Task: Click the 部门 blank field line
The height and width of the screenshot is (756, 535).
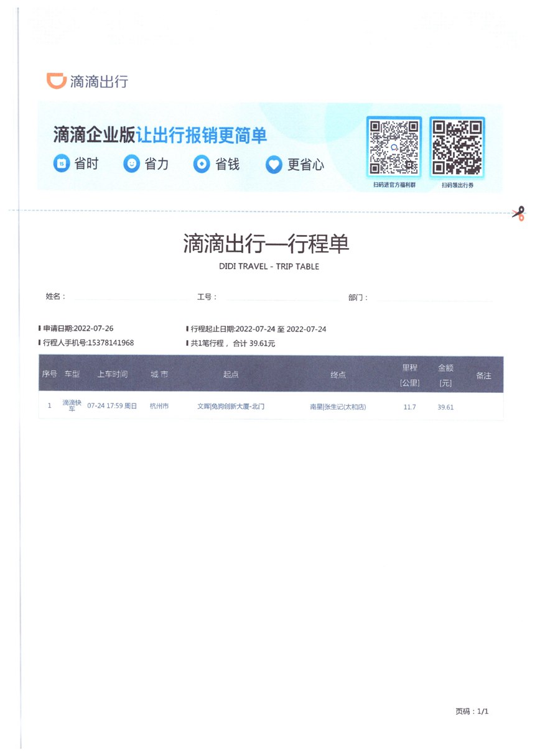Action: coord(432,300)
